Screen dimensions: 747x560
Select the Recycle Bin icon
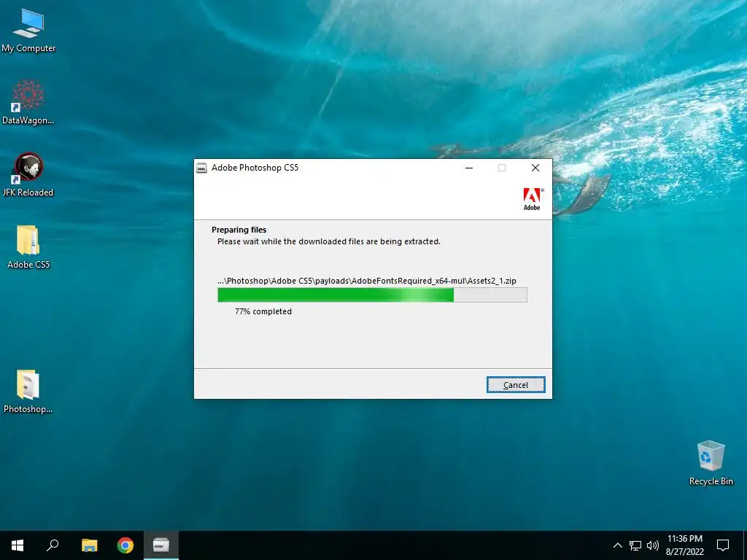711,463
